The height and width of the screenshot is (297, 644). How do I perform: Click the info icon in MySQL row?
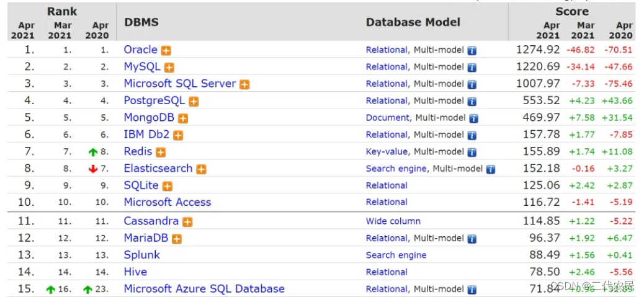coord(472,68)
